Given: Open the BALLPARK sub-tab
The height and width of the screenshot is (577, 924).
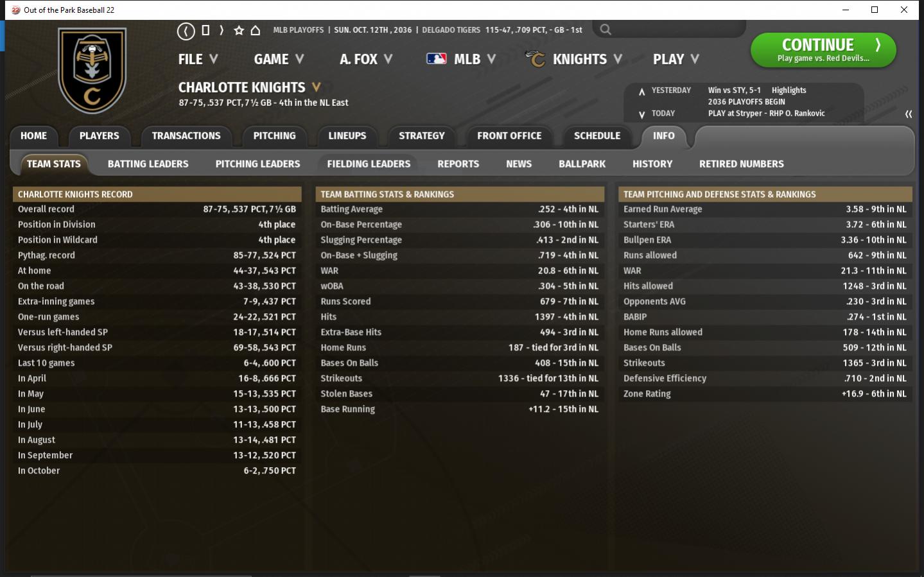Looking at the screenshot, I should 582,164.
